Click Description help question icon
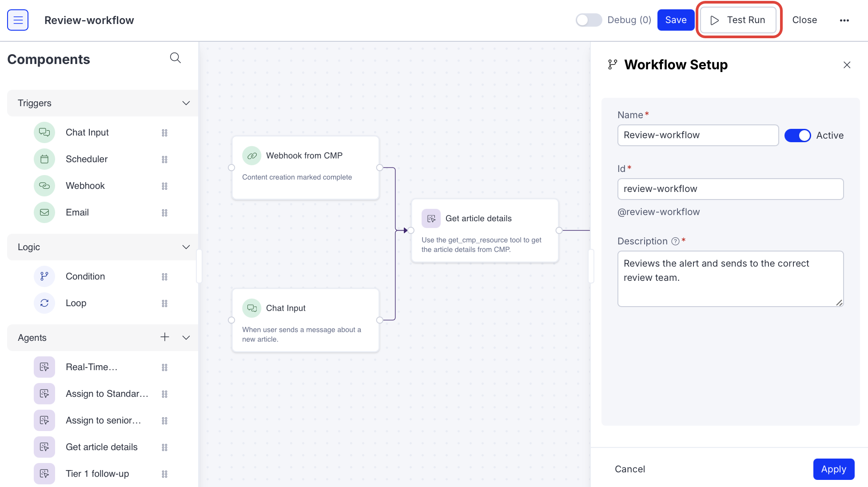Viewport: 868px width, 487px height. tap(675, 241)
